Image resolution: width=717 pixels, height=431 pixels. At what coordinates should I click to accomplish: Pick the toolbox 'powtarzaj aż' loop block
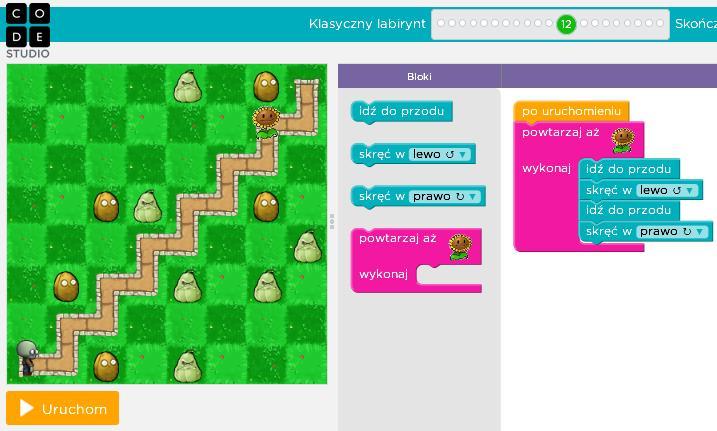[x=416, y=260]
